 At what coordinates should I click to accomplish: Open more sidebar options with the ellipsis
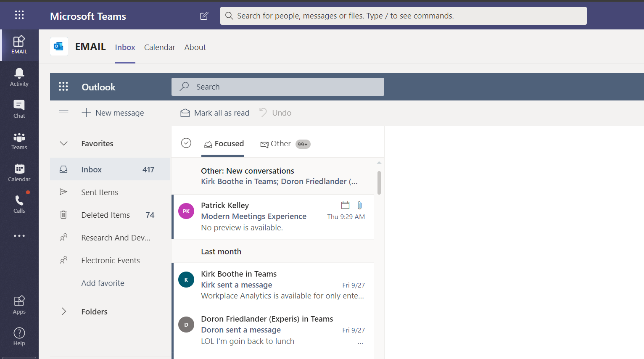click(x=19, y=235)
